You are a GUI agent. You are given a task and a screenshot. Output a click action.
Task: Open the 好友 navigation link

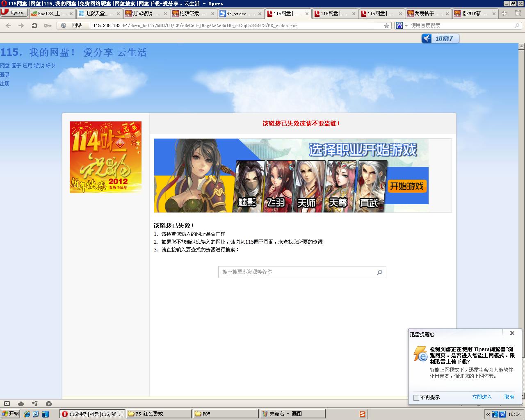coord(50,66)
